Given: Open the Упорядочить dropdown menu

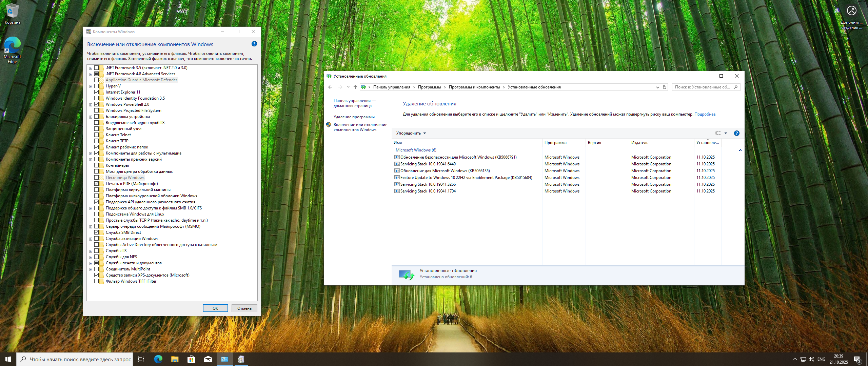Looking at the screenshot, I should pos(411,133).
